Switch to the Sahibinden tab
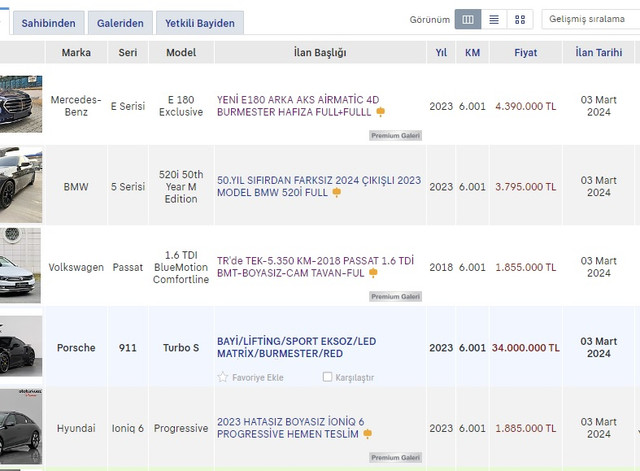 pyautogui.click(x=49, y=23)
